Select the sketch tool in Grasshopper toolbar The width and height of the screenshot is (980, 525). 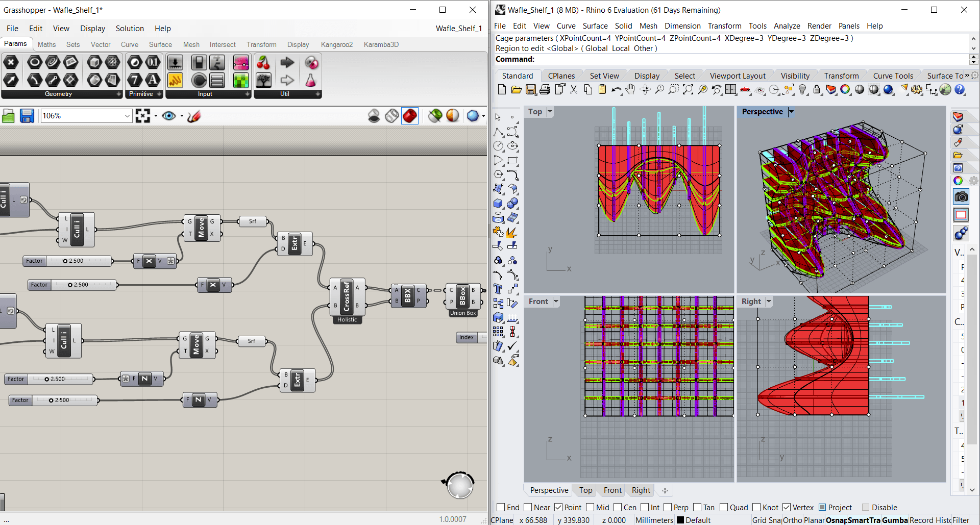point(194,116)
